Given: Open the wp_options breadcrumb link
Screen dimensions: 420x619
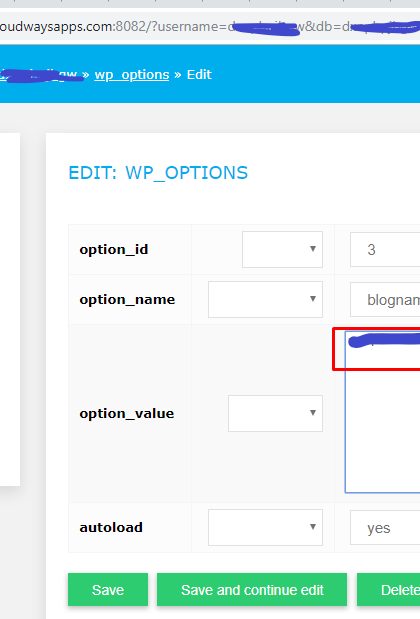Looking at the screenshot, I should click(x=132, y=75).
